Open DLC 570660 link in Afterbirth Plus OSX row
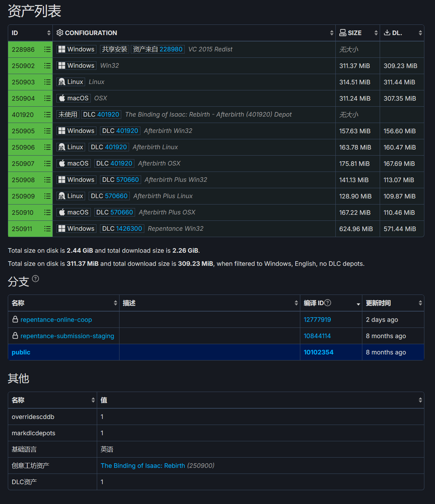Viewport: 435px width, 504px height. tap(122, 212)
